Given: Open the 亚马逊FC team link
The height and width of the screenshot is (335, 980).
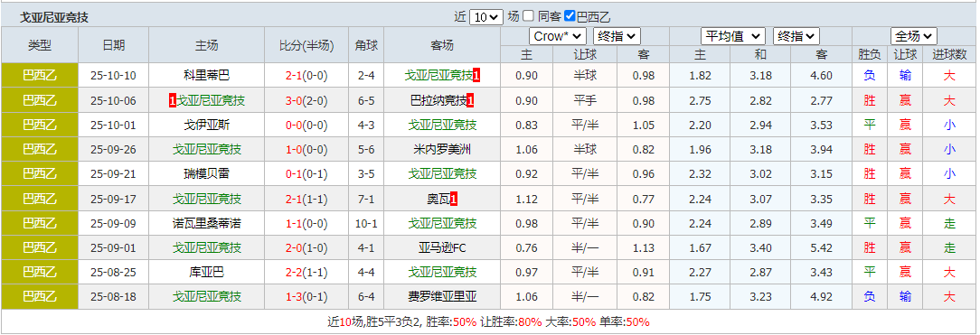Looking at the screenshot, I should click(442, 248).
